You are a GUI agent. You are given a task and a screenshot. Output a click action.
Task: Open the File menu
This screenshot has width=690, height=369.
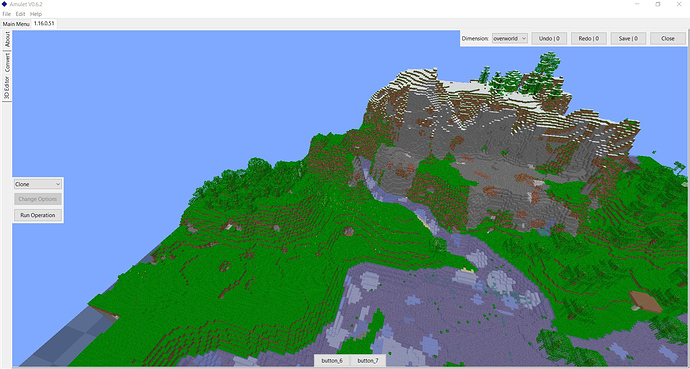(7, 14)
